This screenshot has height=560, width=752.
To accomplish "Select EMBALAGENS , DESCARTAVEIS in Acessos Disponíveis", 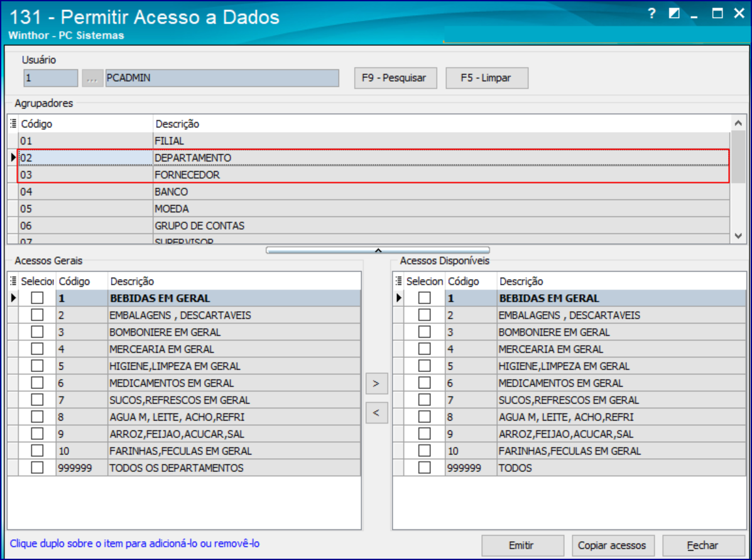I will [x=570, y=315].
